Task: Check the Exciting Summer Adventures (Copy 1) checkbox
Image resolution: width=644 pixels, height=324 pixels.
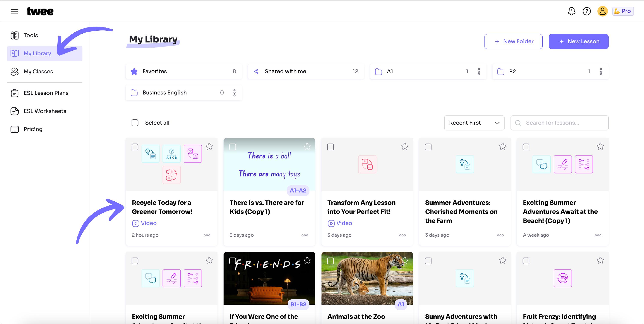Action: 526,147
